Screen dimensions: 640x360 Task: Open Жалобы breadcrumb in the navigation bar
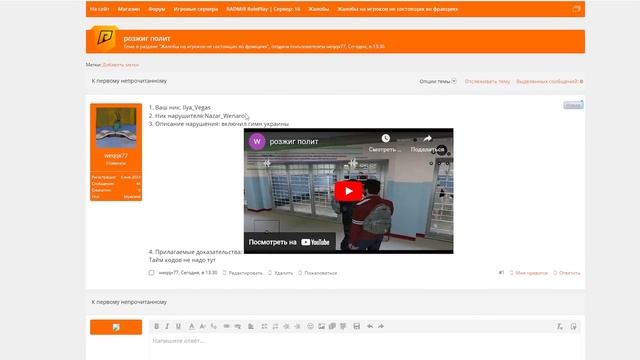click(x=319, y=9)
